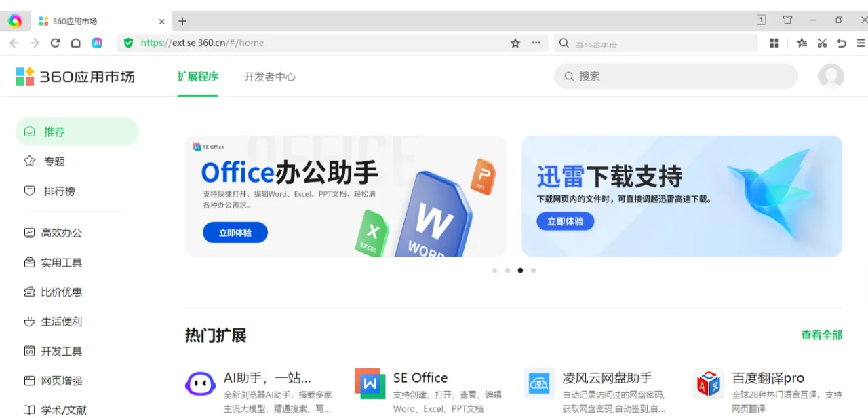
Task: Open the browser hamburger main menu
Action: coord(861,43)
